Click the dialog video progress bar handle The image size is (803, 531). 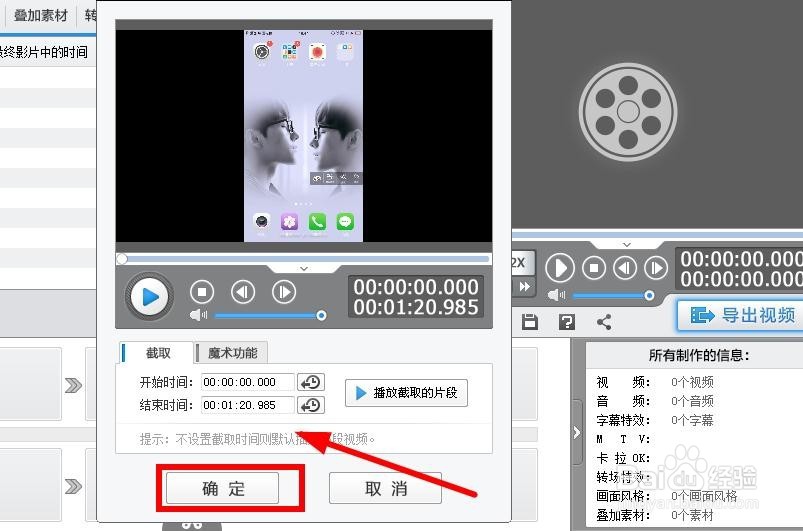pyautogui.click(x=122, y=259)
